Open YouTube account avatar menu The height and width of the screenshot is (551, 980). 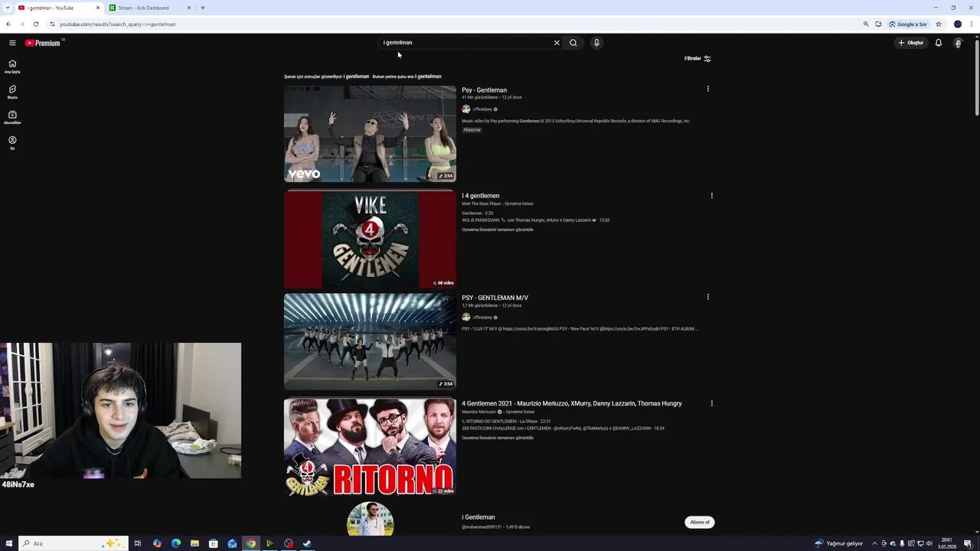[958, 43]
